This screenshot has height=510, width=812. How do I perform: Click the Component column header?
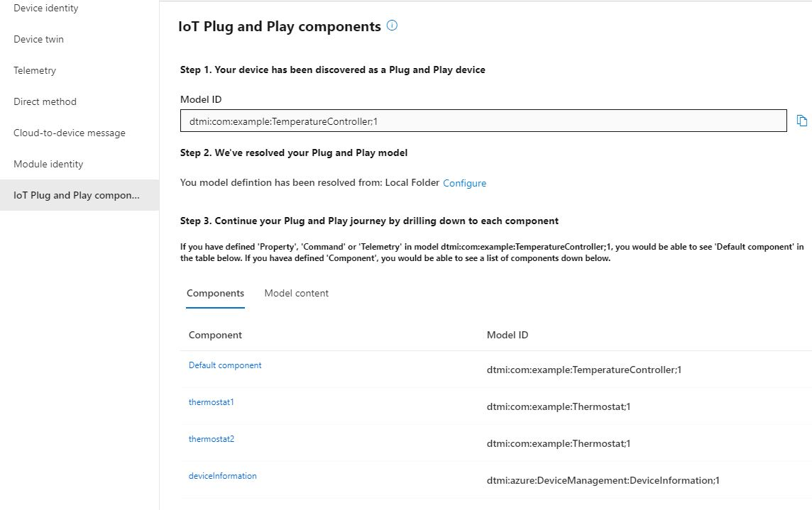[215, 334]
